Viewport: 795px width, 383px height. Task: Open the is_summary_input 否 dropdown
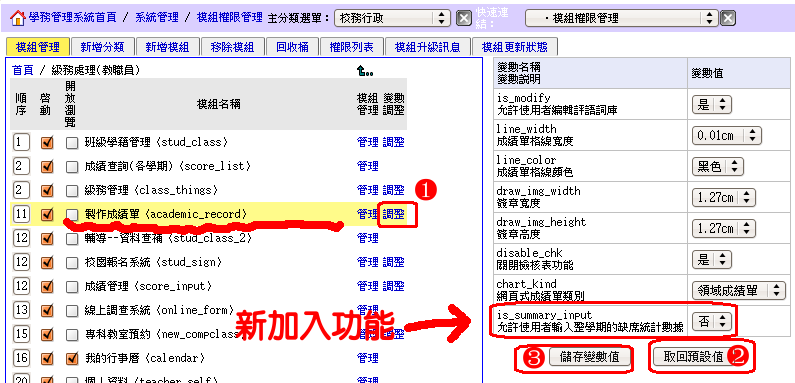coord(712,322)
